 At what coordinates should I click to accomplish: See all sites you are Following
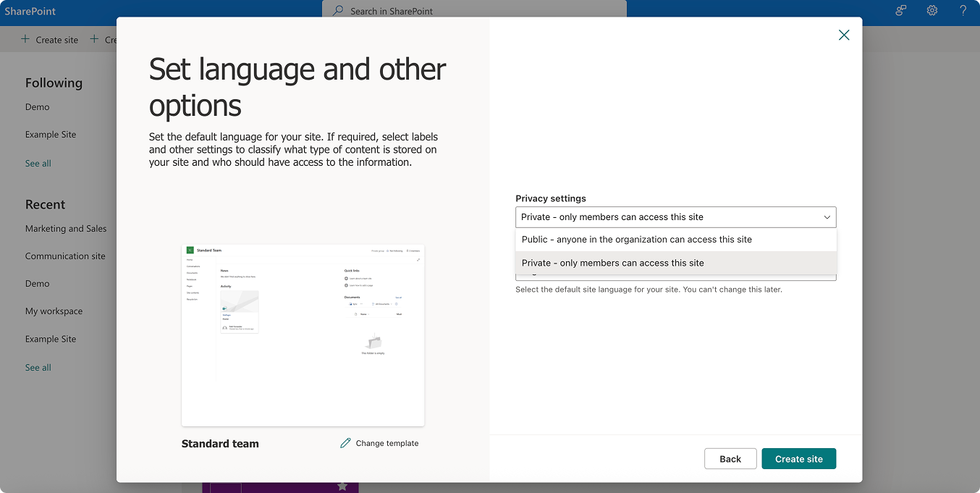coord(38,163)
